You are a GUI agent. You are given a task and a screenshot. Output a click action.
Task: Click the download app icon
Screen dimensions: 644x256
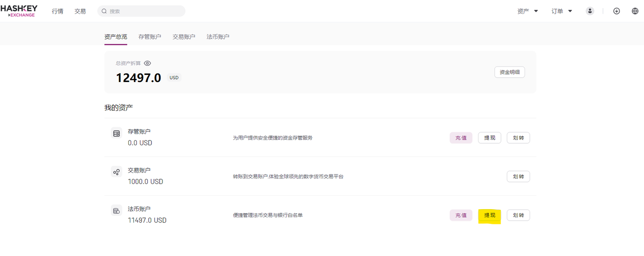pos(616,11)
